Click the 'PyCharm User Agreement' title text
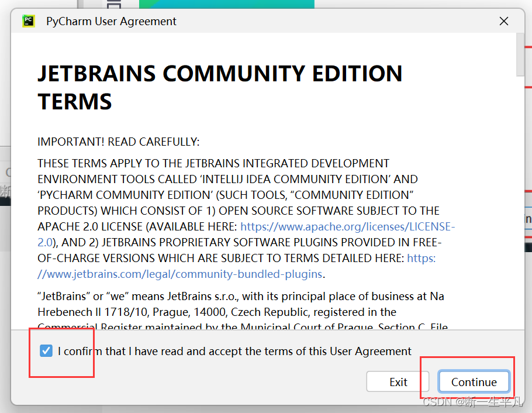Image resolution: width=532 pixels, height=413 pixels. coord(111,22)
